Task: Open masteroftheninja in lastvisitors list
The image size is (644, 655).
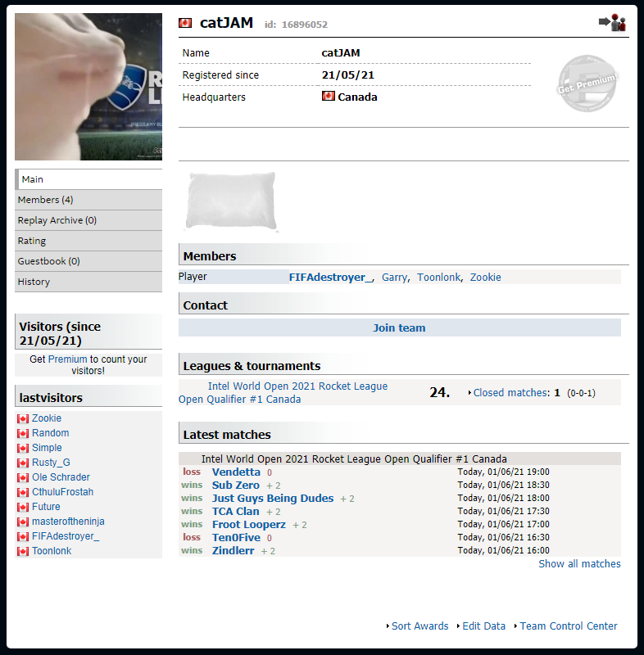Action: (x=68, y=522)
